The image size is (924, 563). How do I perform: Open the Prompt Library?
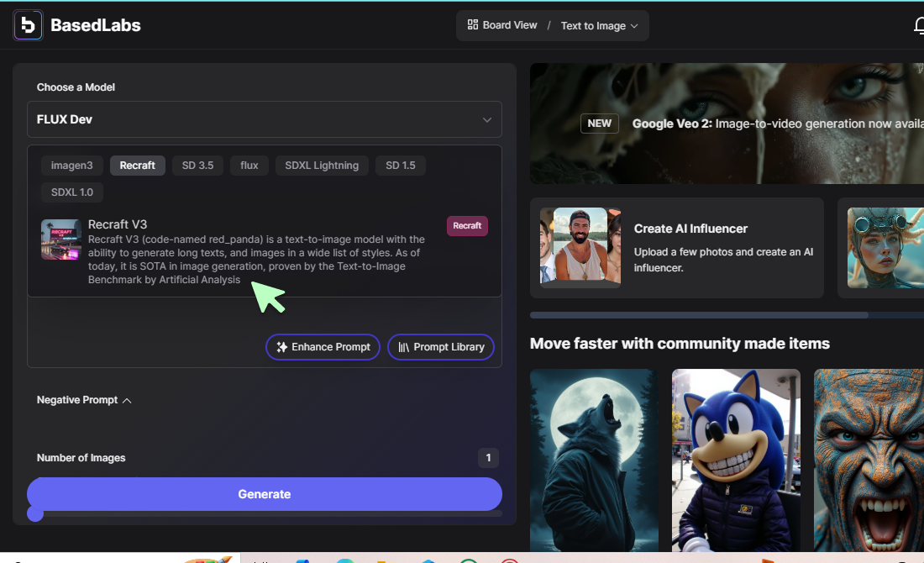pos(441,347)
